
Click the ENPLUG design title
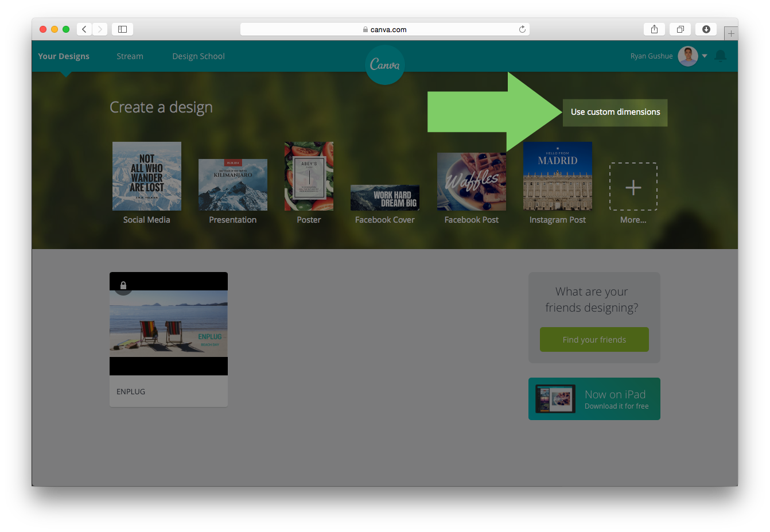(x=131, y=391)
